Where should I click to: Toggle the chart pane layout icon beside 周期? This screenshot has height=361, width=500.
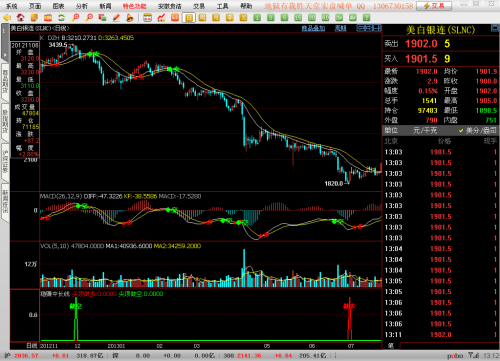coord(368,28)
